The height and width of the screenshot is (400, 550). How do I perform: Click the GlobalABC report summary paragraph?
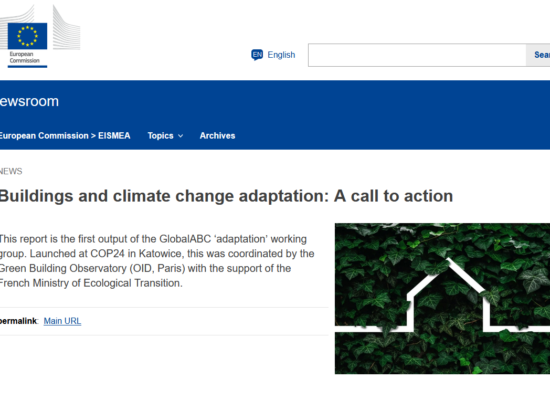tap(157, 261)
